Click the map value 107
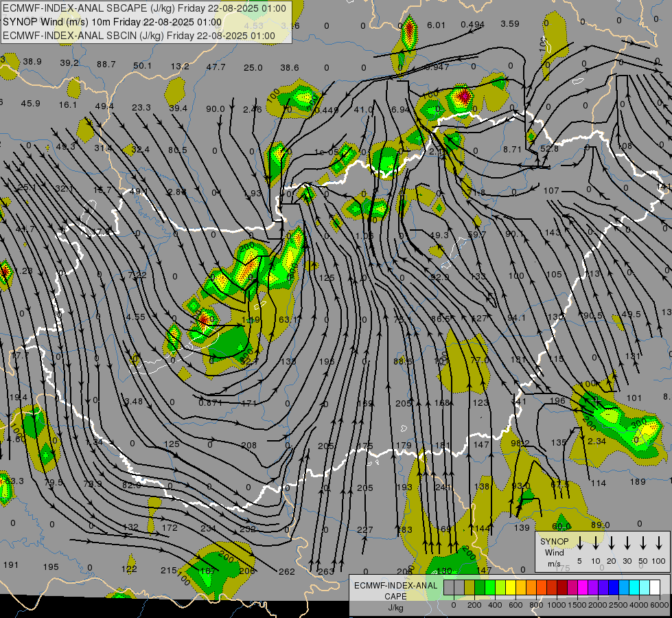Viewport: 672px width, 618px height. click(x=552, y=190)
